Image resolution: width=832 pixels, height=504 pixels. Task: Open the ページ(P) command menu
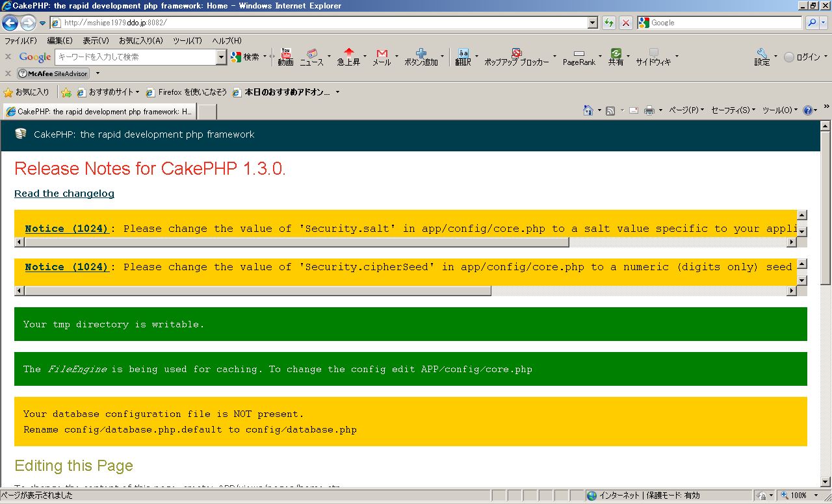[686, 110]
